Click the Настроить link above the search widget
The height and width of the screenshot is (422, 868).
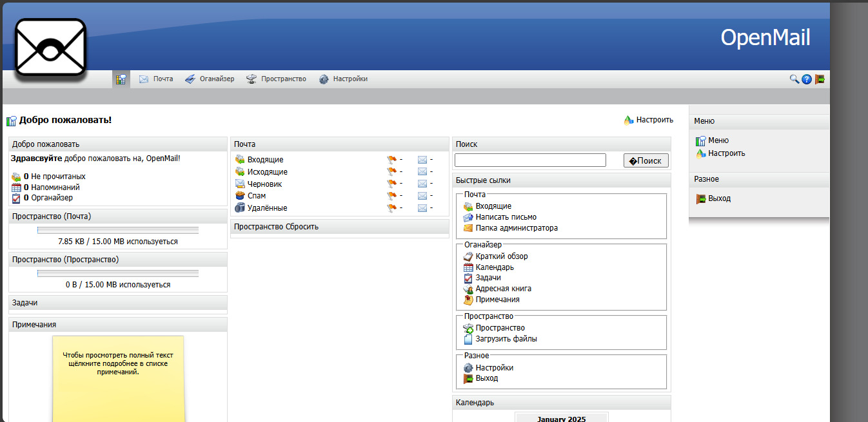[649, 120]
